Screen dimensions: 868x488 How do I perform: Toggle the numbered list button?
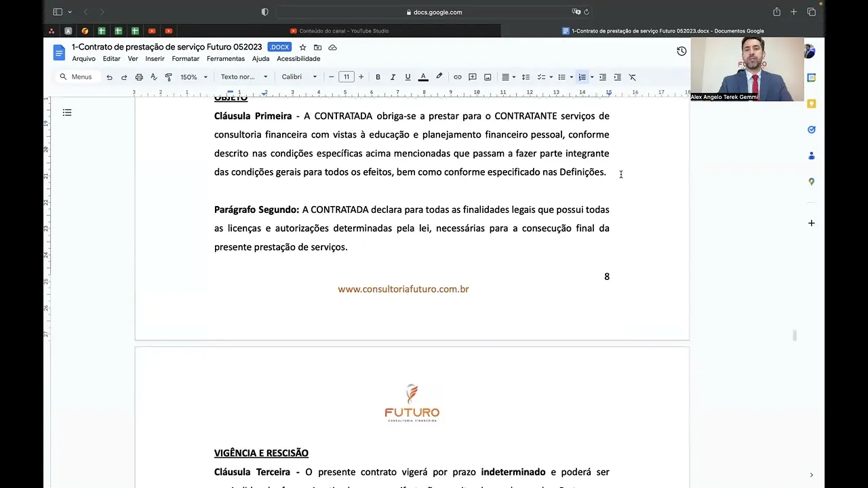582,77
